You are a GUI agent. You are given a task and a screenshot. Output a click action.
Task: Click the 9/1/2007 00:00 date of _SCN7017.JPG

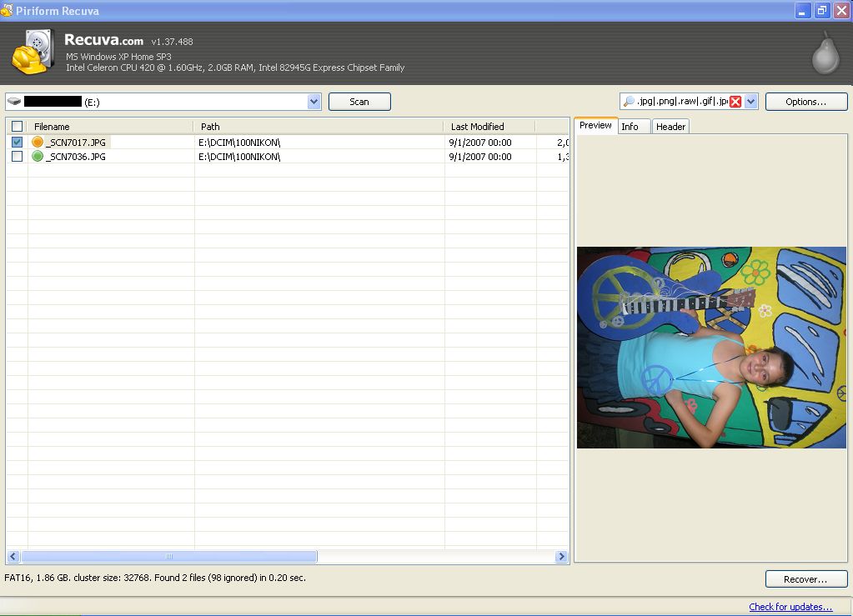[x=479, y=143]
